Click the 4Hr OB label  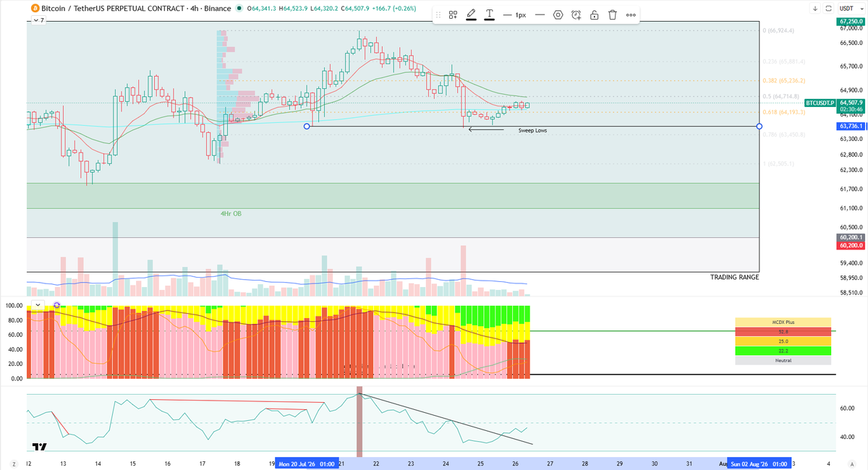point(231,214)
